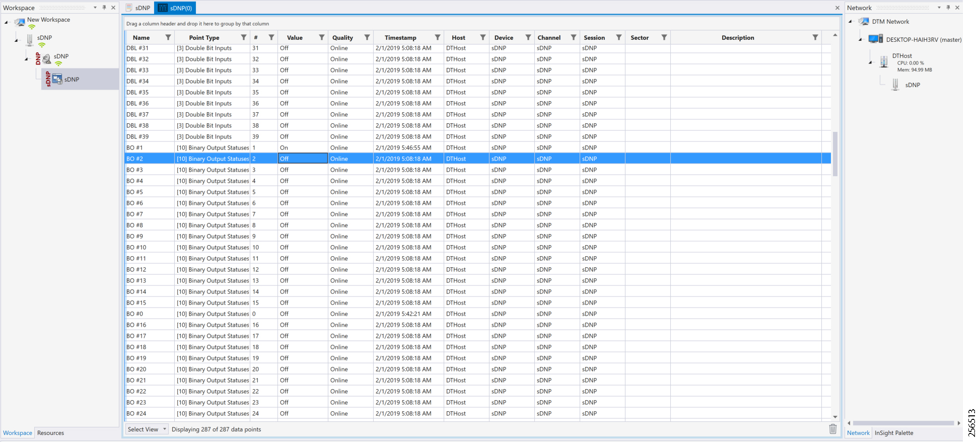The width and height of the screenshot is (980, 442).
Task: Switch to the sDNP document tab
Action: click(x=138, y=8)
